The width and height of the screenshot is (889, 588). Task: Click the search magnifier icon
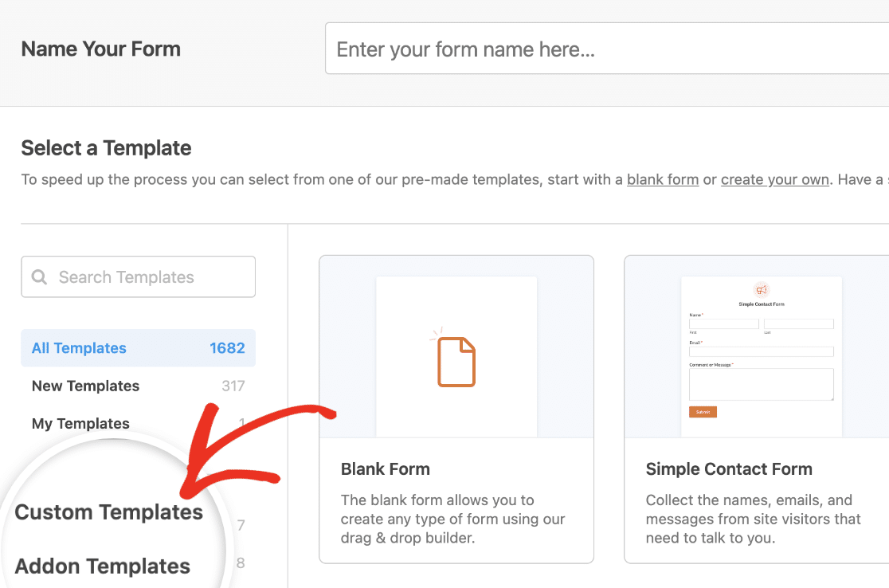click(x=39, y=276)
